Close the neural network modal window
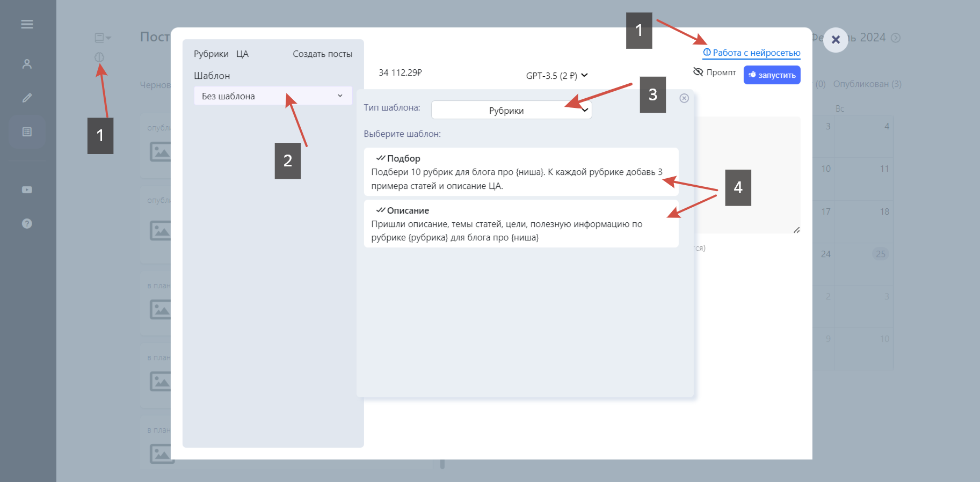This screenshot has width=980, height=482. click(x=836, y=40)
